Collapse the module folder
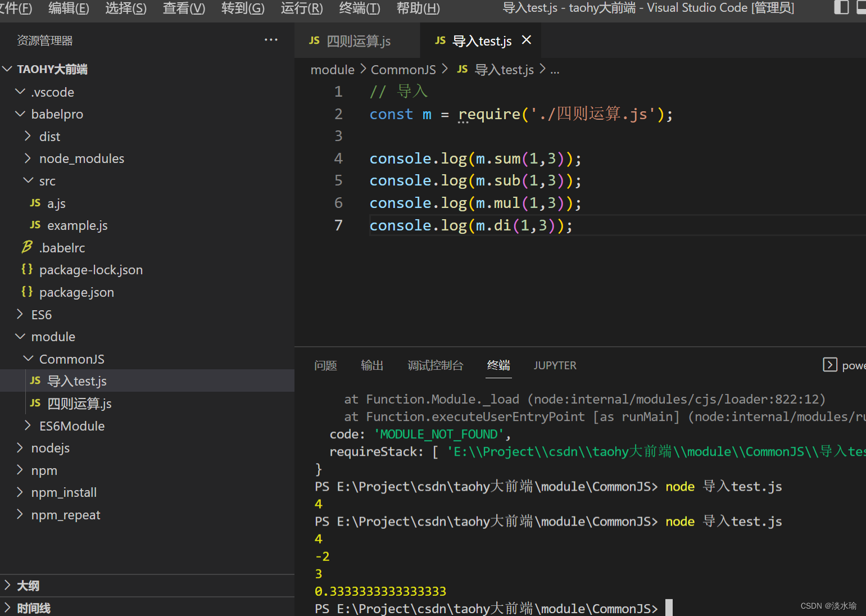 point(20,337)
